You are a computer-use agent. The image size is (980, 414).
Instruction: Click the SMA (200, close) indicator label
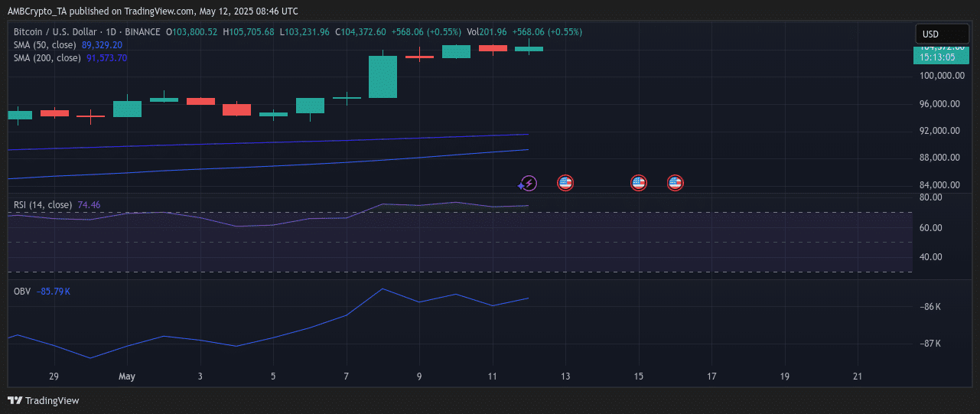tap(47, 58)
